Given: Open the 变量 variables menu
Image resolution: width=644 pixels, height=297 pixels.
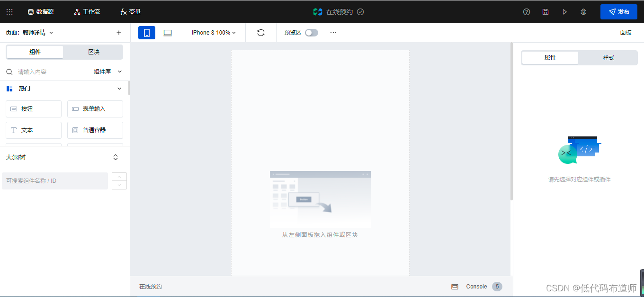Looking at the screenshot, I should pos(131,12).
